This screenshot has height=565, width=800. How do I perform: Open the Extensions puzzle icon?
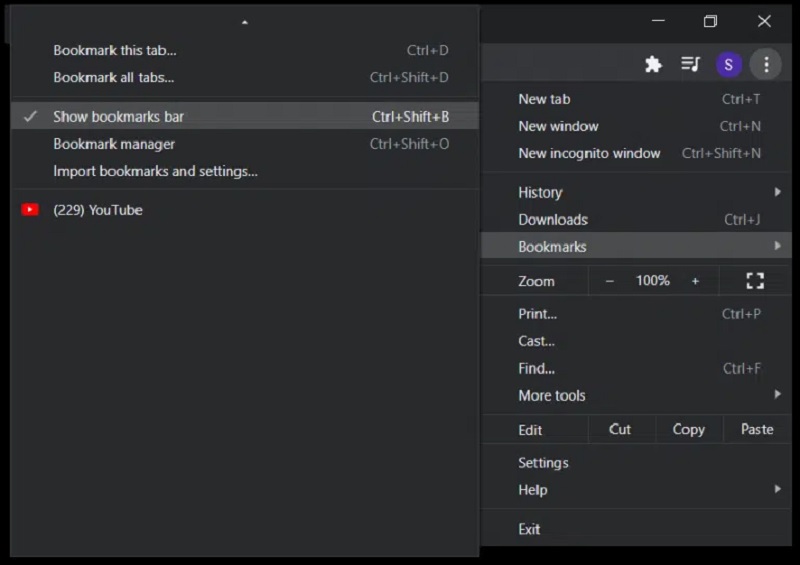[x=653, y=65]
